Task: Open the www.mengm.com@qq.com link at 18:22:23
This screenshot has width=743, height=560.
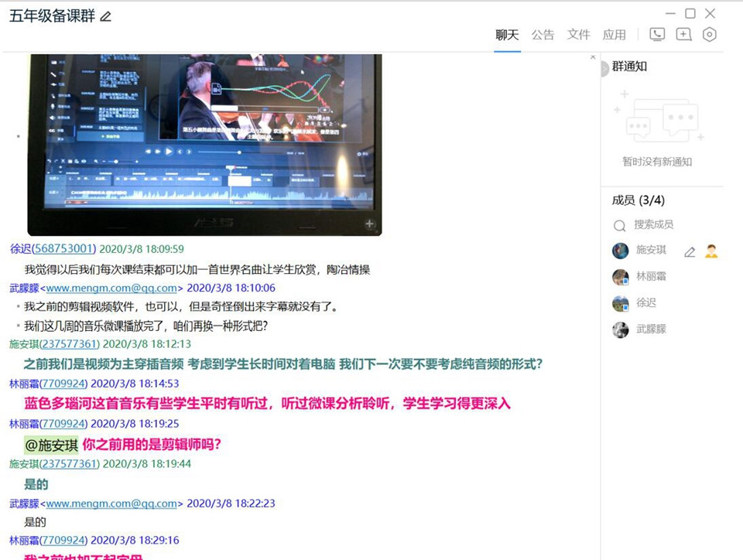Action: click(x=111, y=504)
